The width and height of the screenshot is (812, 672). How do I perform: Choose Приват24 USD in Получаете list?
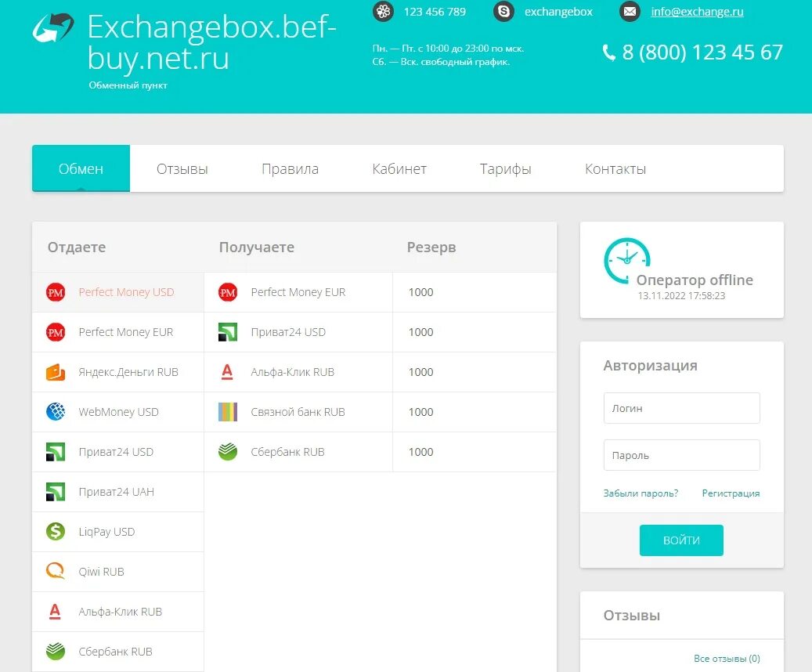pyautogui.click(x=298, y=333)
